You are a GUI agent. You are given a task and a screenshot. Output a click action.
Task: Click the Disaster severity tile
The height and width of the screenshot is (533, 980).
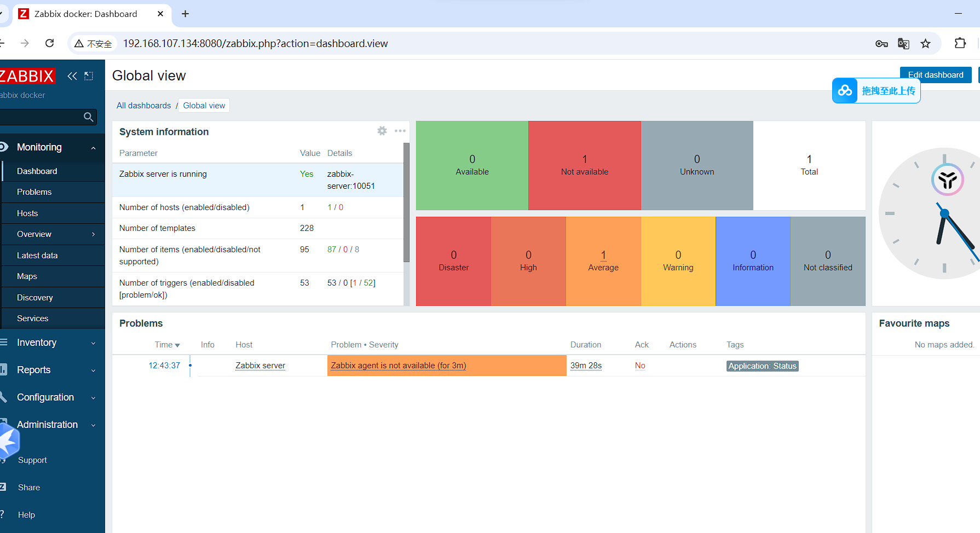coord(453,261)
